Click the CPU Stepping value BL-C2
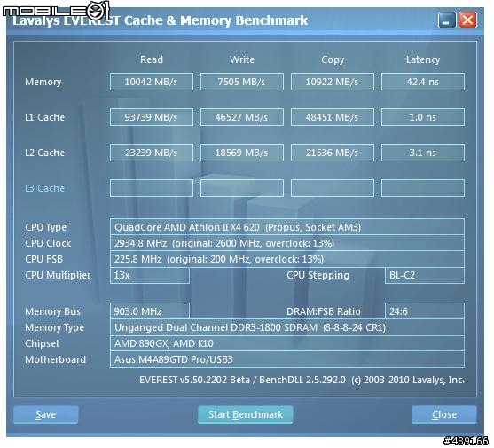 tap(424, 275)
